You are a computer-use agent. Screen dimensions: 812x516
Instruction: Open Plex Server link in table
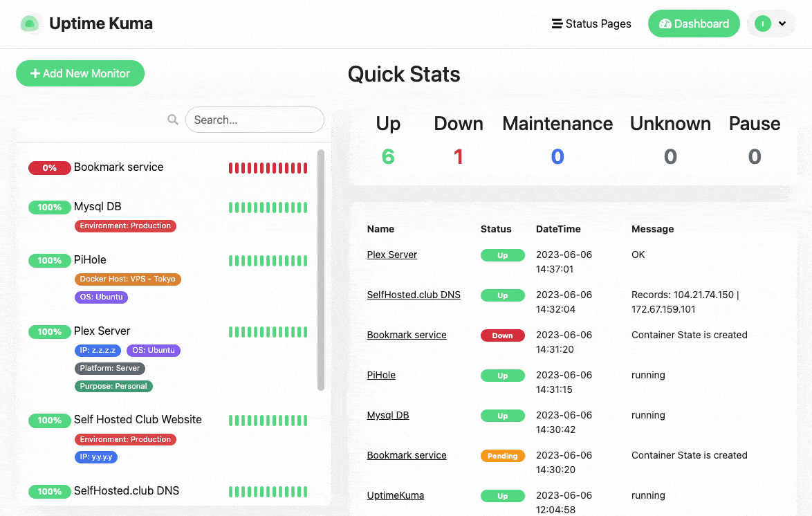pos(392,255)
